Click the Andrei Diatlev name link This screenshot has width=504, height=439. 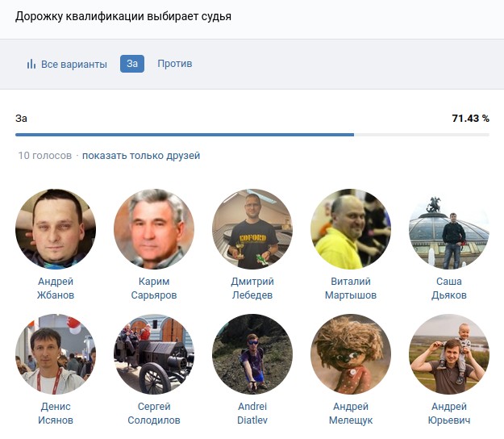[x=252, y=413]
